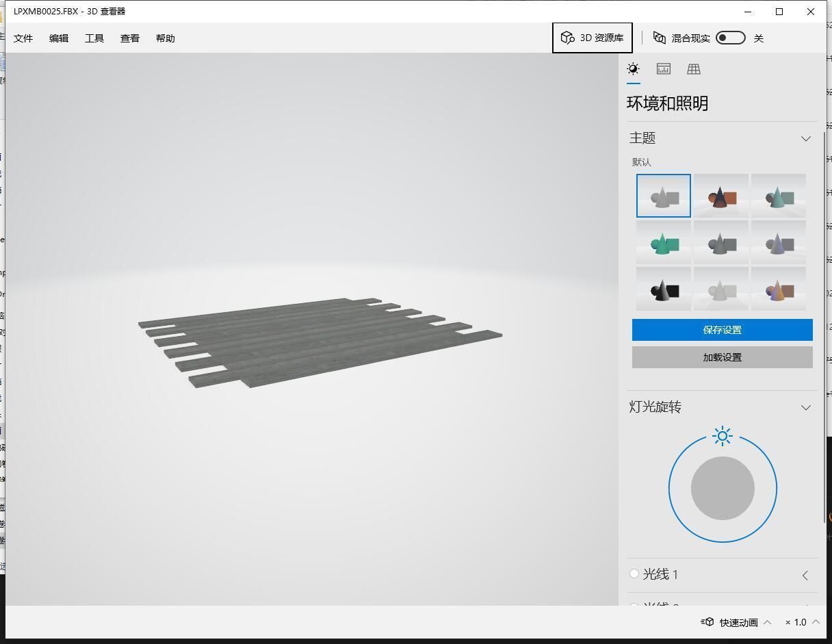Click the 默认 theme label

tap(642, 162)
